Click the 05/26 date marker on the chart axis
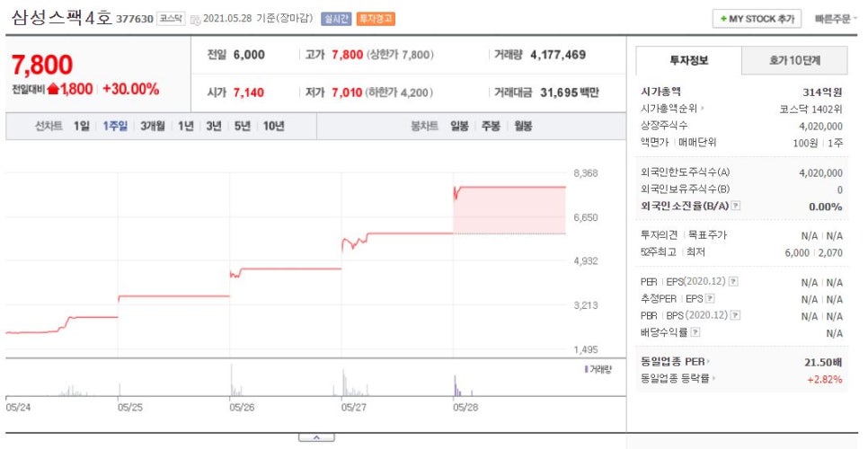The image size is (868, 449). (x=242, y=407)
